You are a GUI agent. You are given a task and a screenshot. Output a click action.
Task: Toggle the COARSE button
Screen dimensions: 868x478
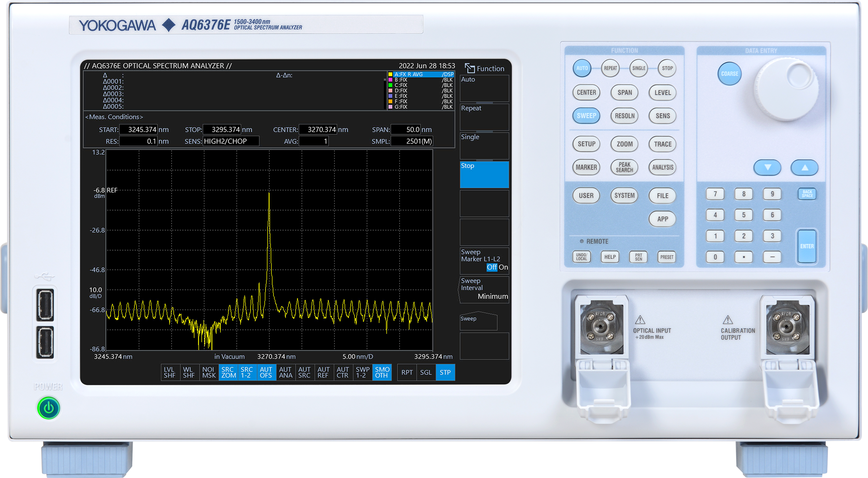[729, 74]
